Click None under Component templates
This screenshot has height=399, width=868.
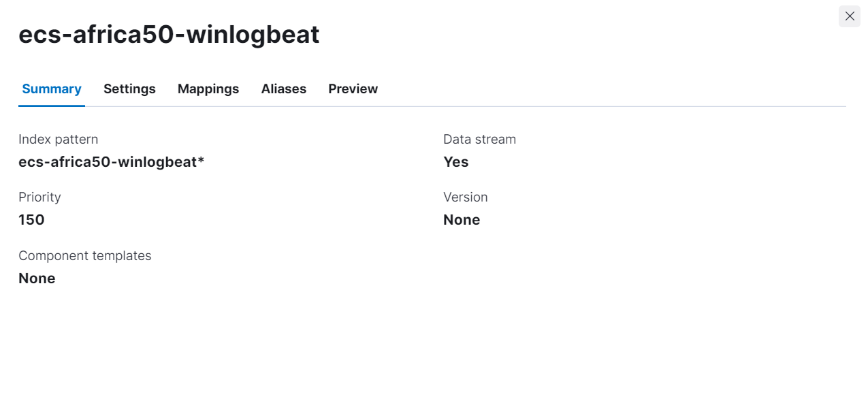coord(37,278)
